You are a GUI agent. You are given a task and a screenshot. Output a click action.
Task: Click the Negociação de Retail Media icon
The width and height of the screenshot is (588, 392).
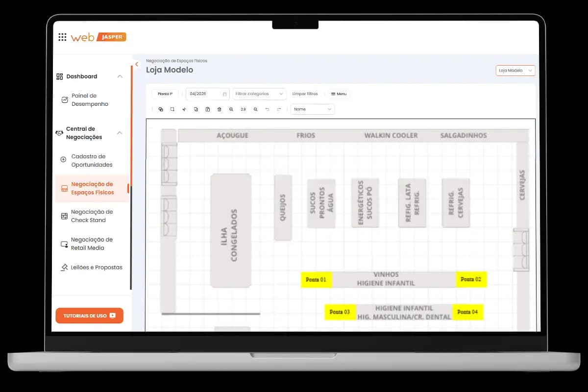[64, 244]
